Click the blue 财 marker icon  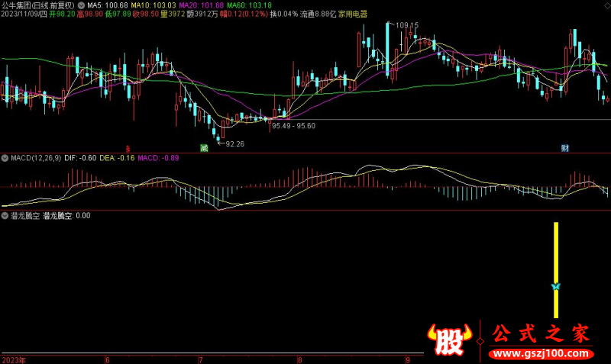click(564, 147)
